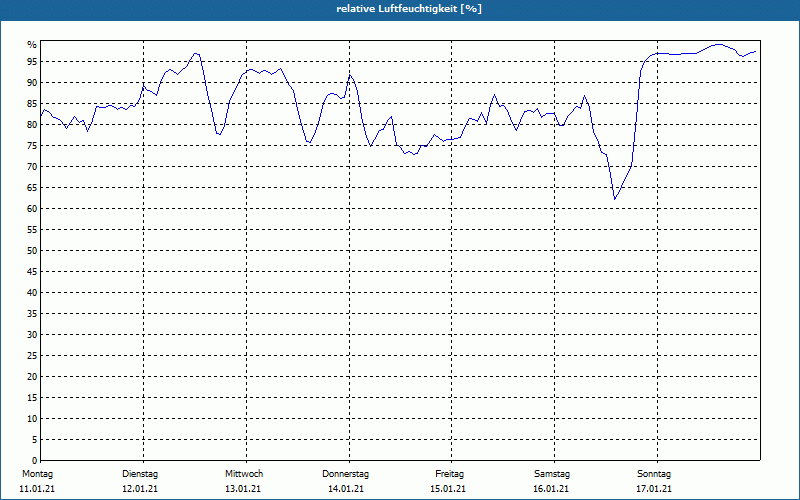Click the date label 14.01.21
The width and height of the screenshot is (800, 500).
[x=346, y=489]
